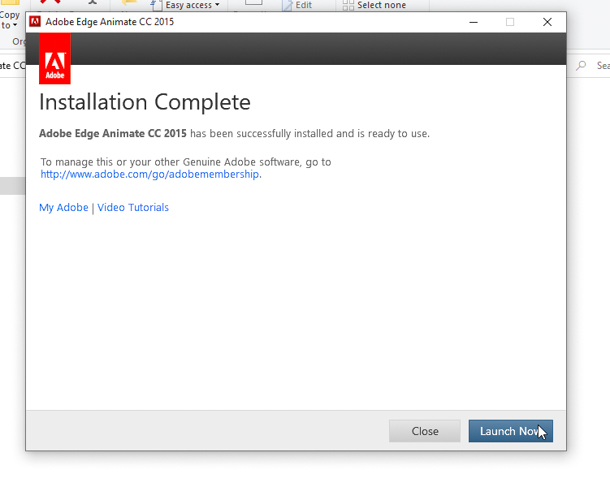Visit the adobe.com adobemembership URL

(x=150, y=174)
